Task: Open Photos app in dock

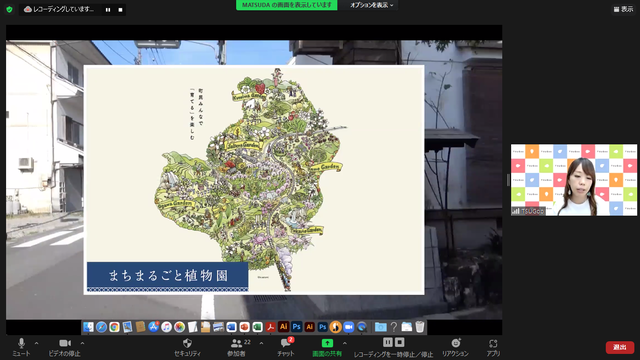Action: click(x=179, y=327)
